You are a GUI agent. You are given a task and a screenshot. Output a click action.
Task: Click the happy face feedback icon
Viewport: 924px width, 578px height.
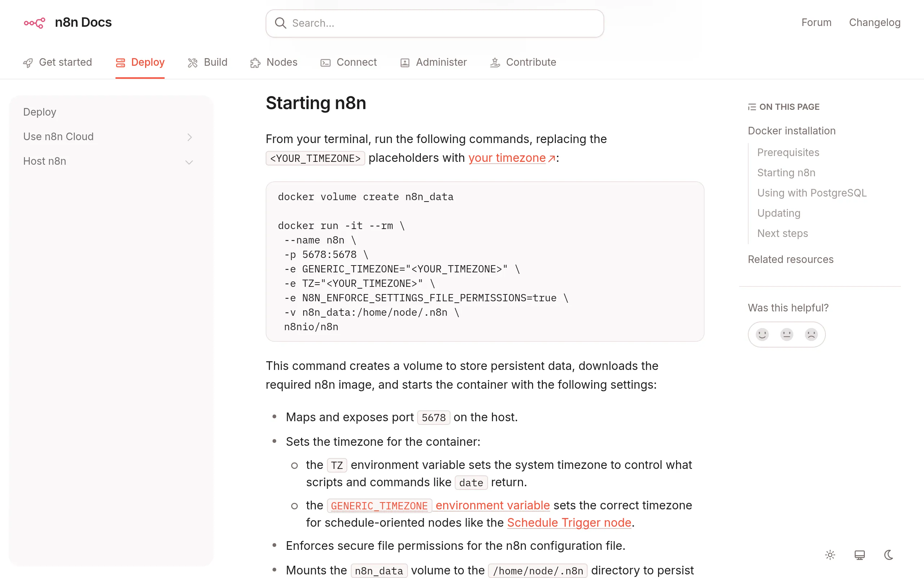click(762, 335)
